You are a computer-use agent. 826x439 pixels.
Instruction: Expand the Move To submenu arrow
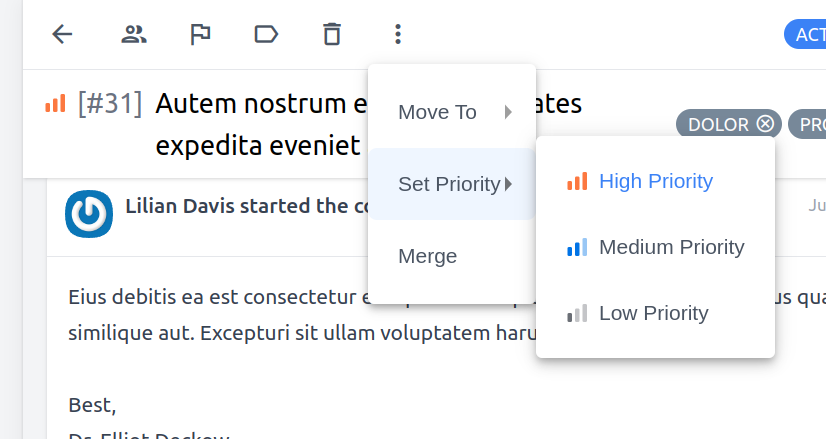click(508, 112)
